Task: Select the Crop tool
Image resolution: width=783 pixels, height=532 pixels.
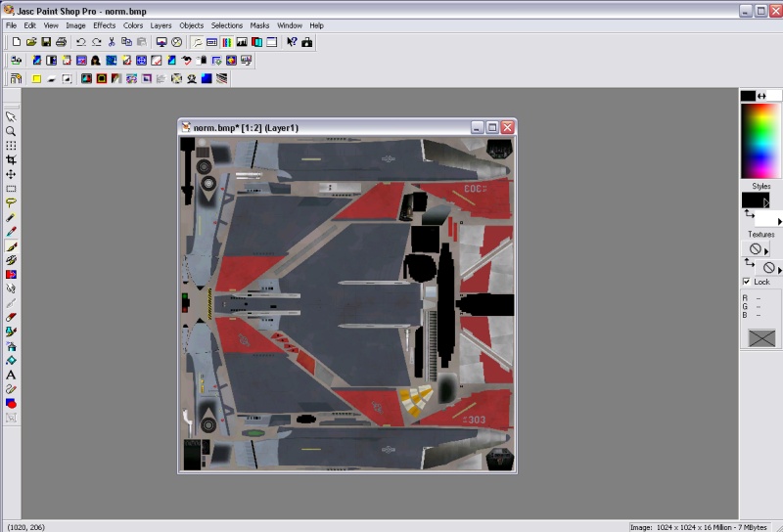Action: (x=11, y=159)
